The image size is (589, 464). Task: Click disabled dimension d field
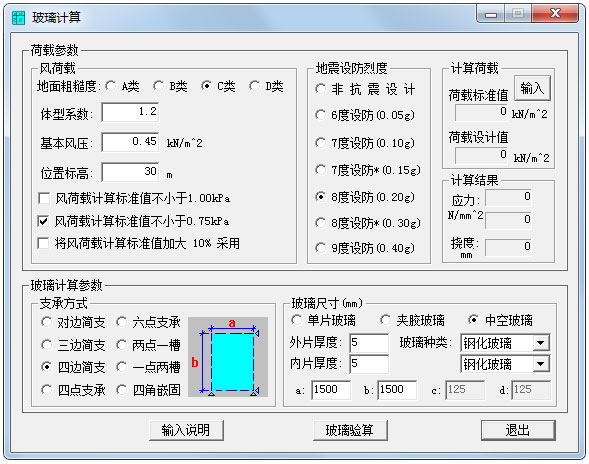coord(531,390)
